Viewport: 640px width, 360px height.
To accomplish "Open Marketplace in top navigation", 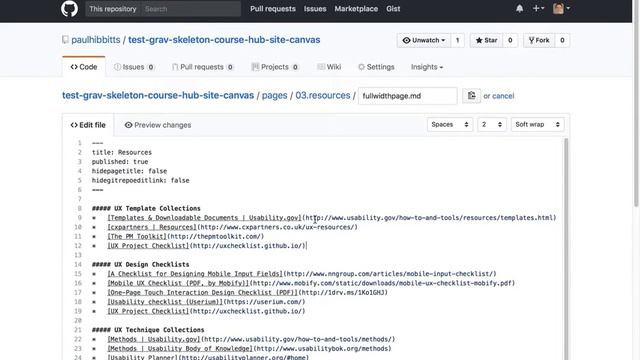I will (x=356, y=9).
